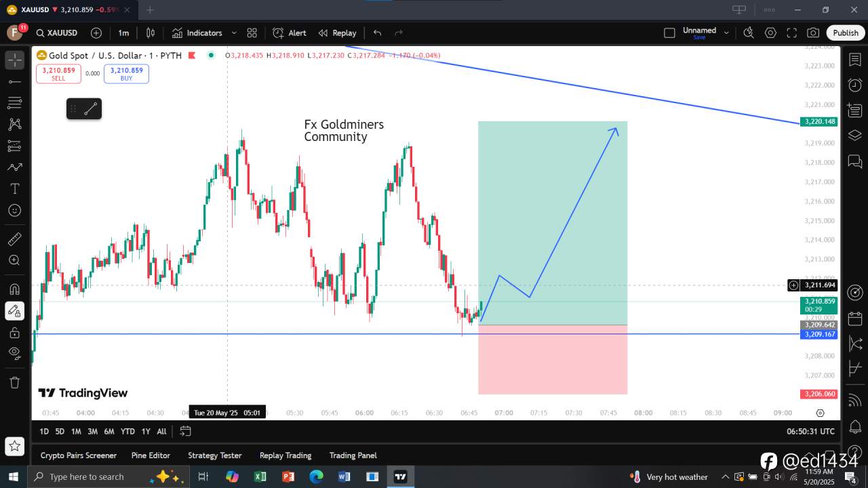Set date range to 1M

tap(76, 431)
